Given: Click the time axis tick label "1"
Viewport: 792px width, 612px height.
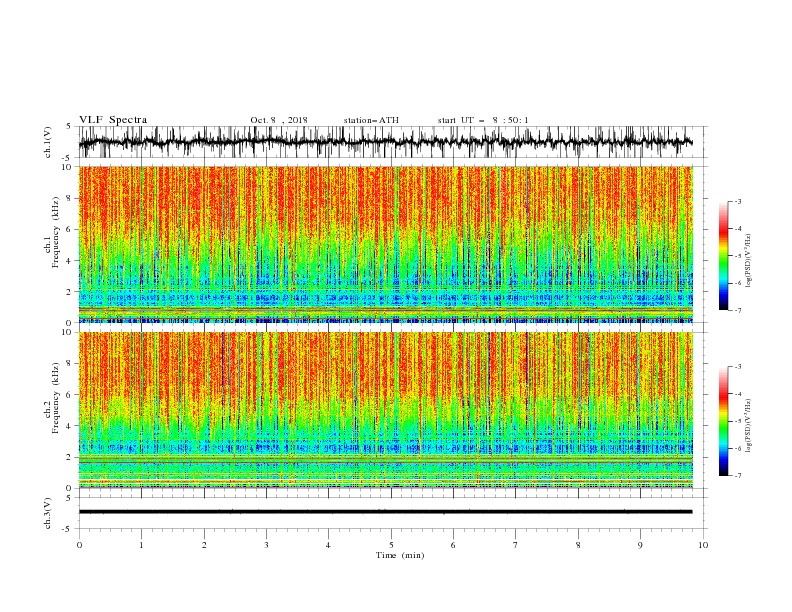Looking at the screenshot, I should 141,545.
